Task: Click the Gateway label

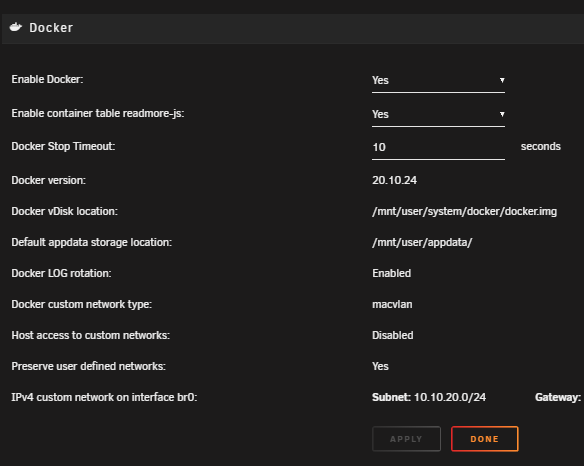Action: 558,397
